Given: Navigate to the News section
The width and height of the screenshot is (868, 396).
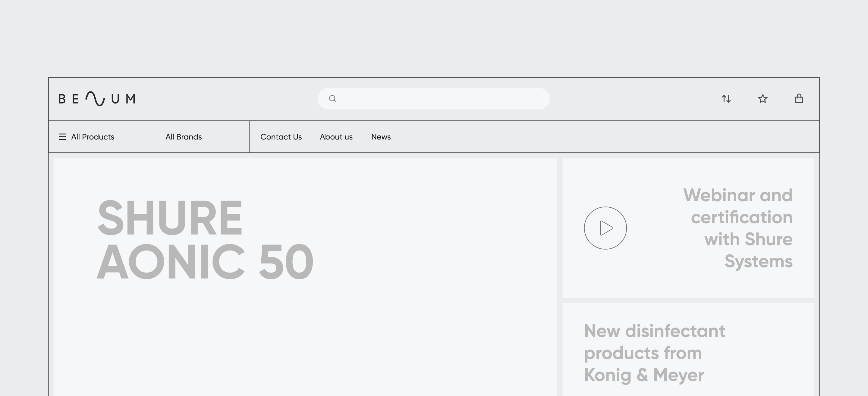Looking at the screenshot, I should (x=381, y=137).
